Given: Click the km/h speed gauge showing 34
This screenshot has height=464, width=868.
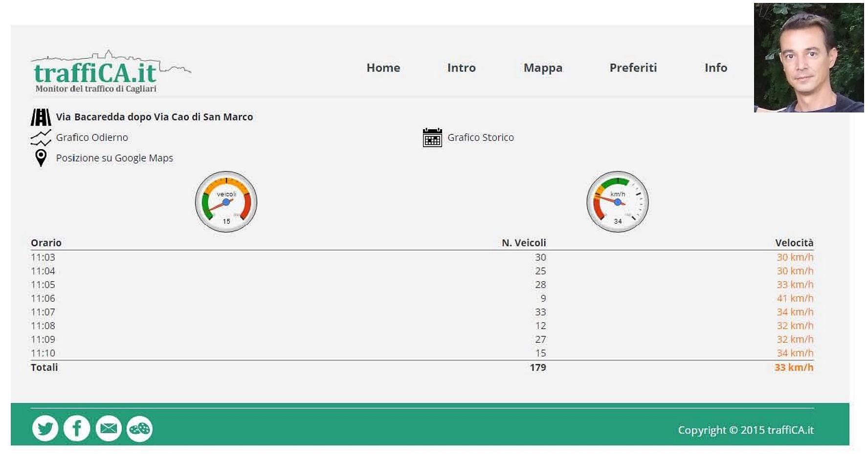Looking at the screenshot, I should (618, 202).
